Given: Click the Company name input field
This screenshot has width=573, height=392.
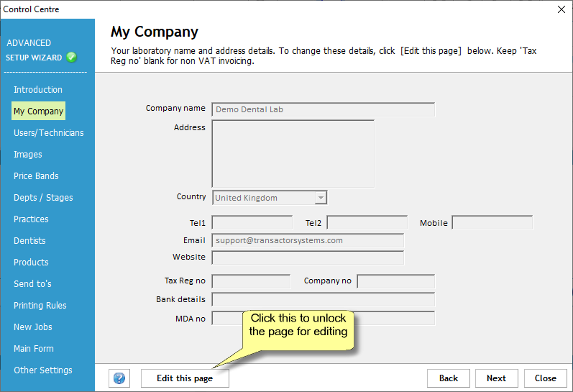Looking at the screenshot, I should (x=323, y=109).
